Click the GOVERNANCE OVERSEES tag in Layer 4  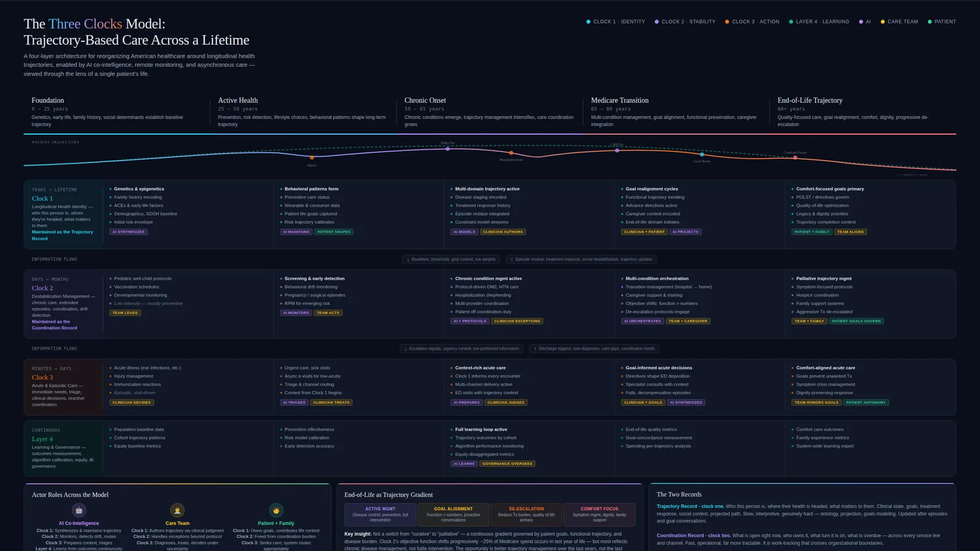click(x=507, y=463)
